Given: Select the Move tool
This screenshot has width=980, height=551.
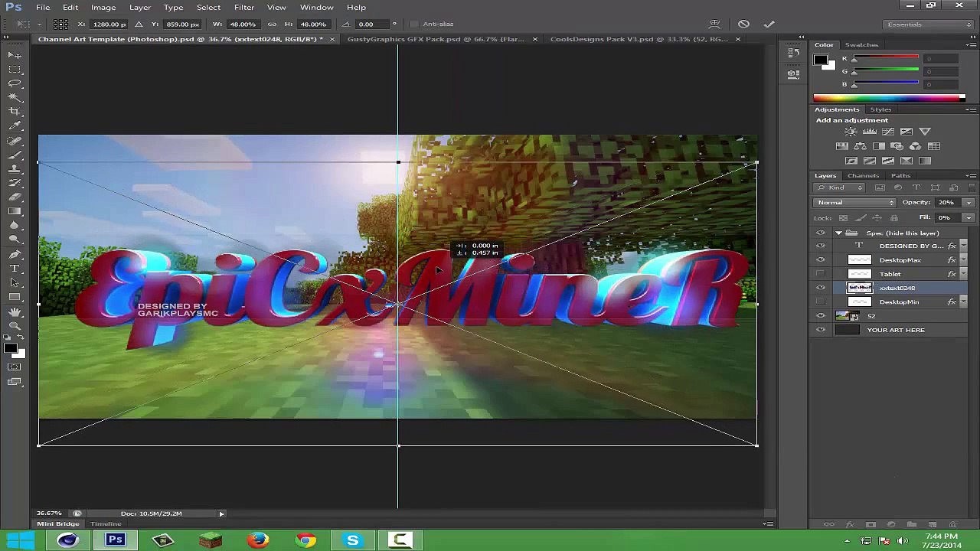Looking at the screenshot, I should coord(15,55).
